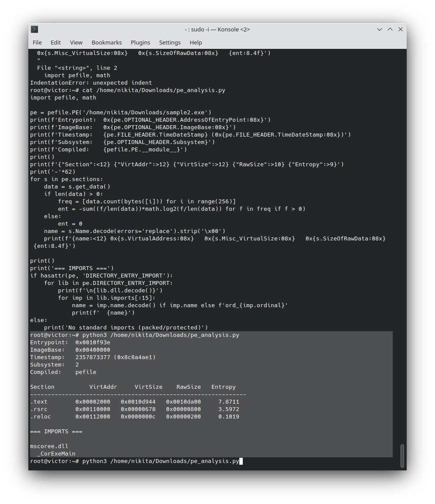
Task: Click the terminal vertical scrollbar handle
Action: click(402, 456)
